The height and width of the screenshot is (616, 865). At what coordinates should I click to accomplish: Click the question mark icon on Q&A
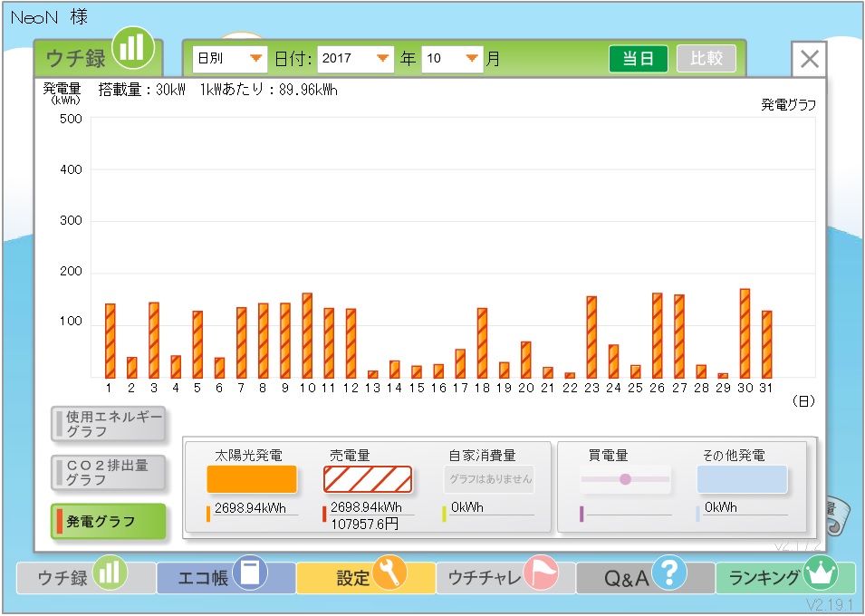[669, 573]
